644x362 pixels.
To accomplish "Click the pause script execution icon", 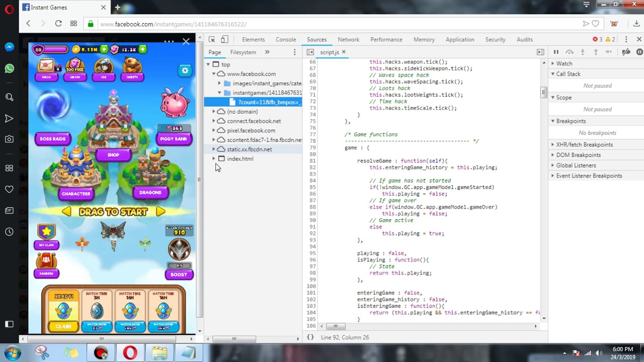I will pyautogui.click(x=556, y=52).
